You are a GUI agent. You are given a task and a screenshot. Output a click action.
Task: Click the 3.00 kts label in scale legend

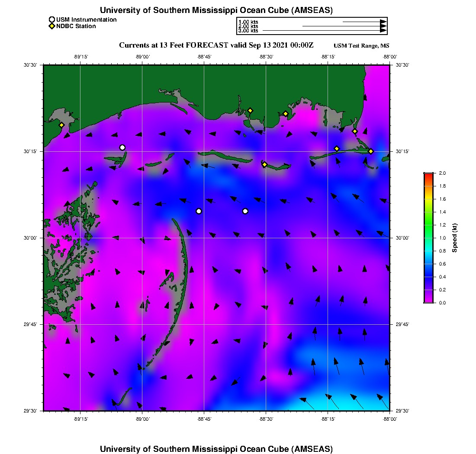point(248,31)
